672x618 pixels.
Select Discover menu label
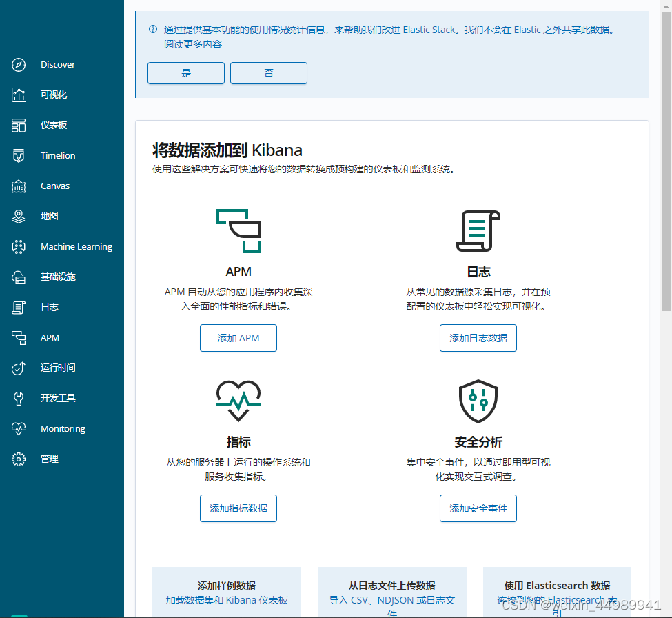[58, 65]
